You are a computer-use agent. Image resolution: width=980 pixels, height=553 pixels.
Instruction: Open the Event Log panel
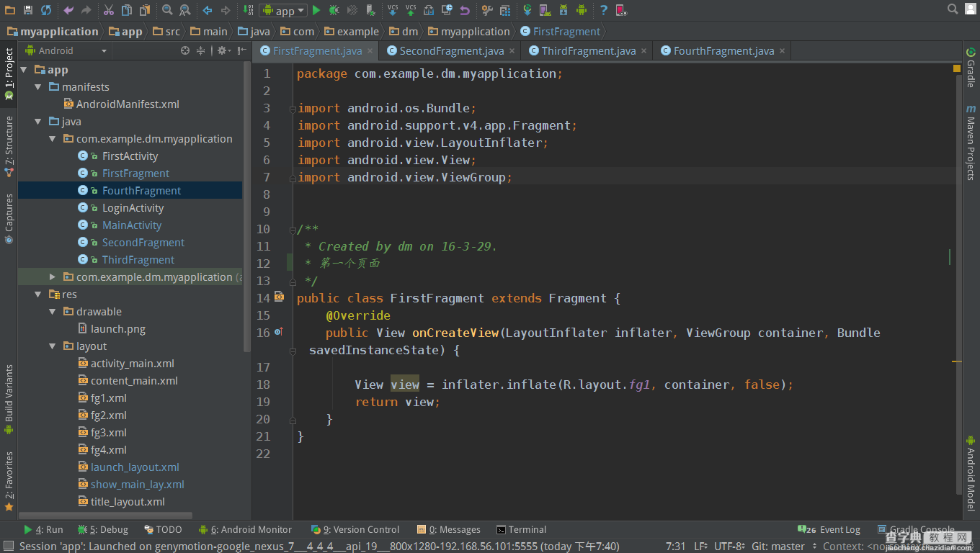[x=829, y=529]
